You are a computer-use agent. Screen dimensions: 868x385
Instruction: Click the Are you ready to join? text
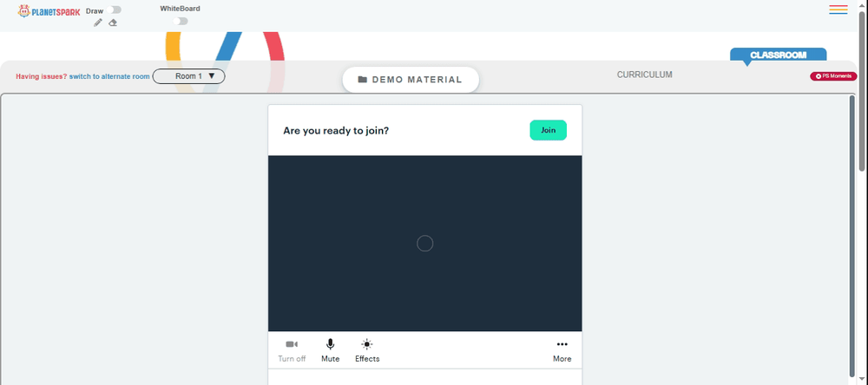click(x=336, y=131)
